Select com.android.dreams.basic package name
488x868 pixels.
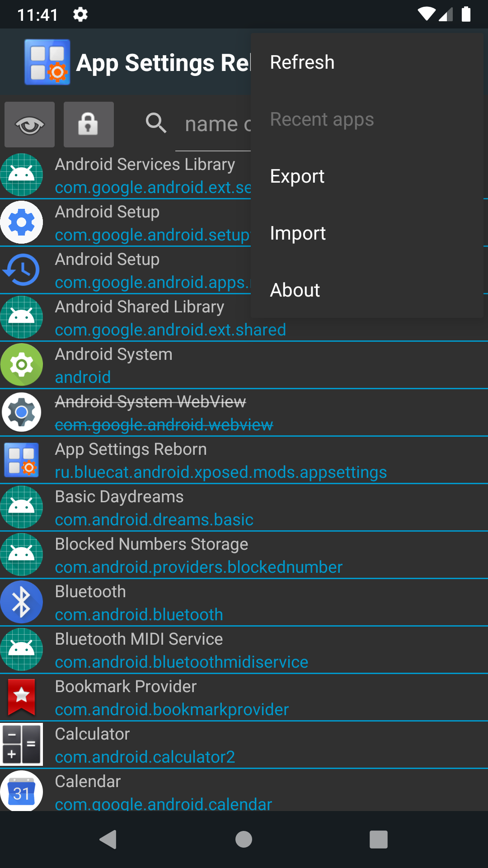[x=154, y=520]
